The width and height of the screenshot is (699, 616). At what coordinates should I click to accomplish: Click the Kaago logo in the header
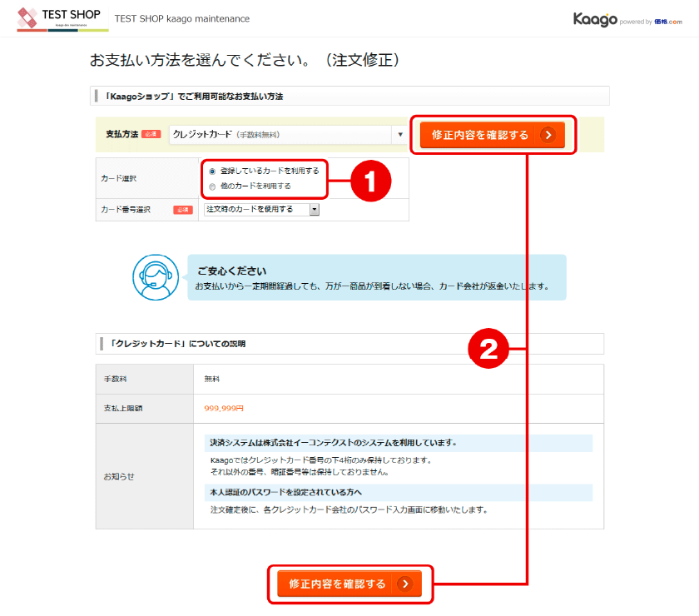point(595,19)
